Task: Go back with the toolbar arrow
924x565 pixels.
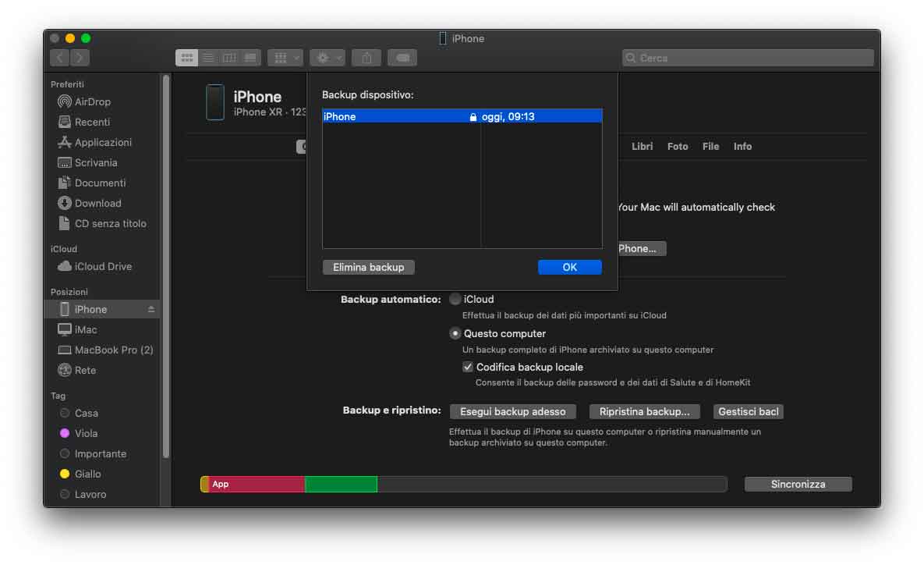Action: point(59,58)
